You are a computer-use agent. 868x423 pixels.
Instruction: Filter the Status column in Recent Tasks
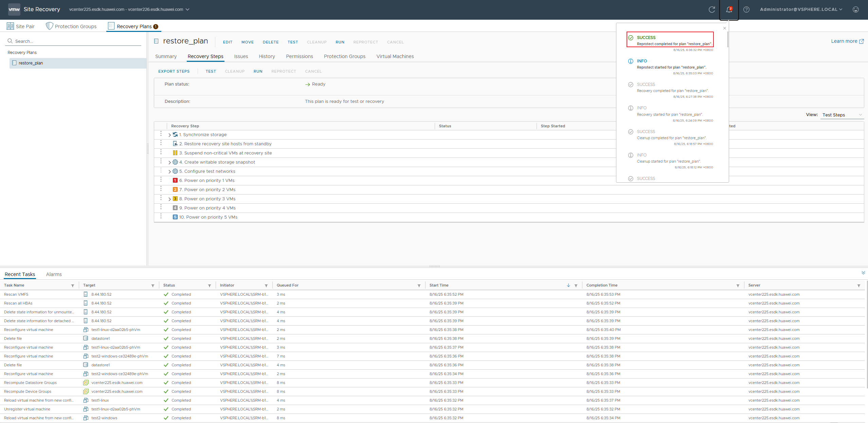tap(210, 286)
